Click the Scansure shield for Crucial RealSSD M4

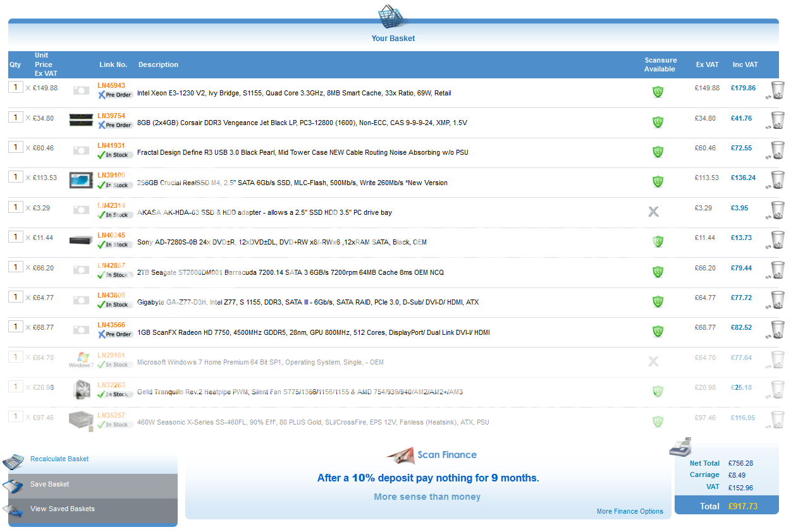click(x=658, y=181)
